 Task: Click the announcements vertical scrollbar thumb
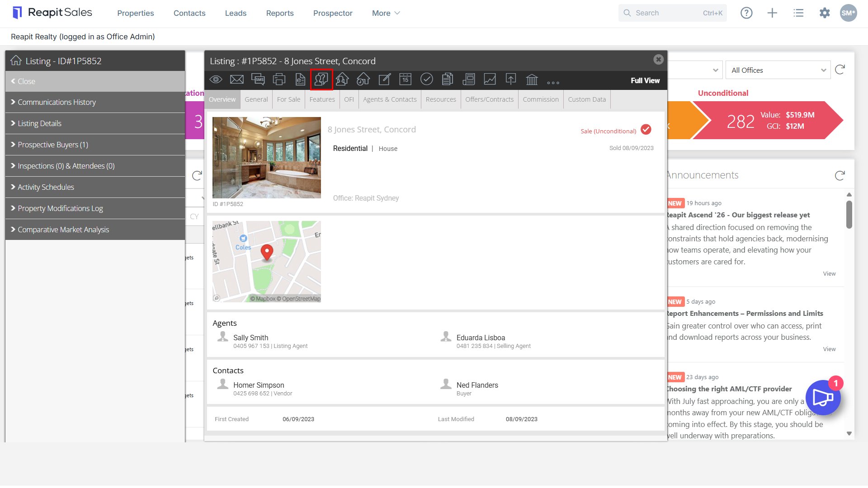click(x=849, y=215)
